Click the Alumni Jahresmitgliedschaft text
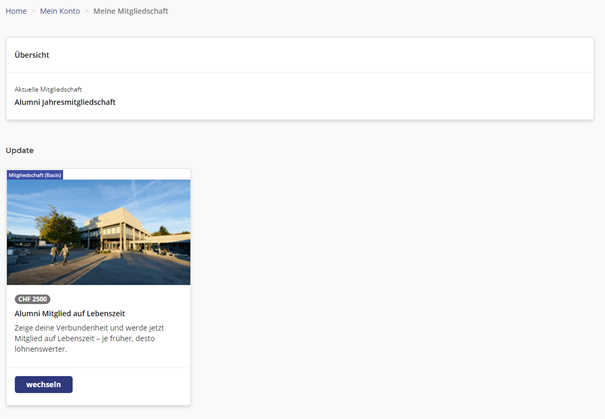605x419 pixels. click(65, 102)
